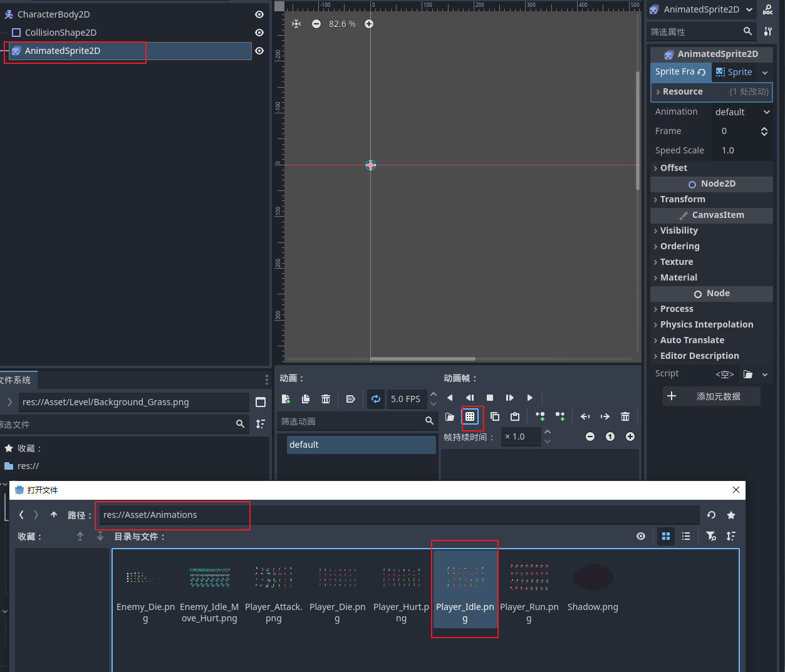
Task: Open inspector property tools icon
Action: (x=768, y=31)
